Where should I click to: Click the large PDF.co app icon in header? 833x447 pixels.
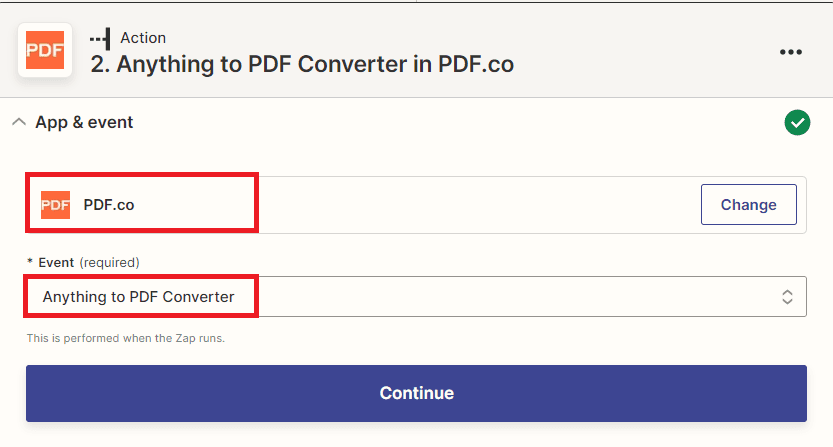click(x=45, y=50)
